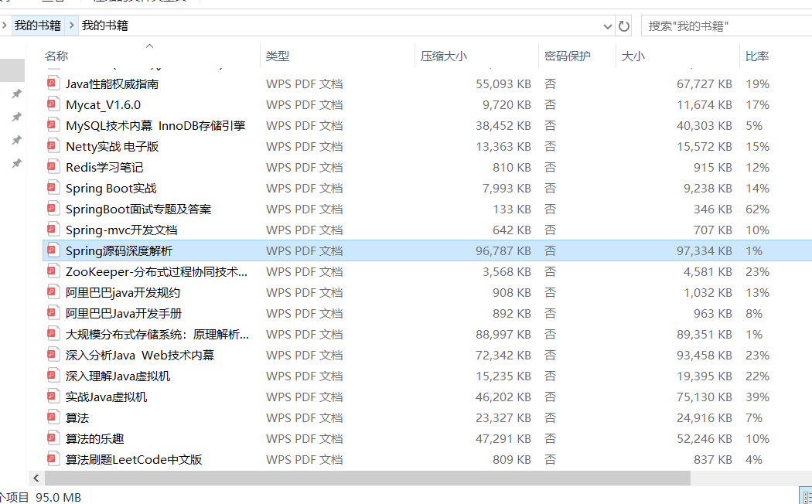Select the file Netty实战 电子版
The height and width of the screenshot is (504, 812).
click(x=112, y=146)
